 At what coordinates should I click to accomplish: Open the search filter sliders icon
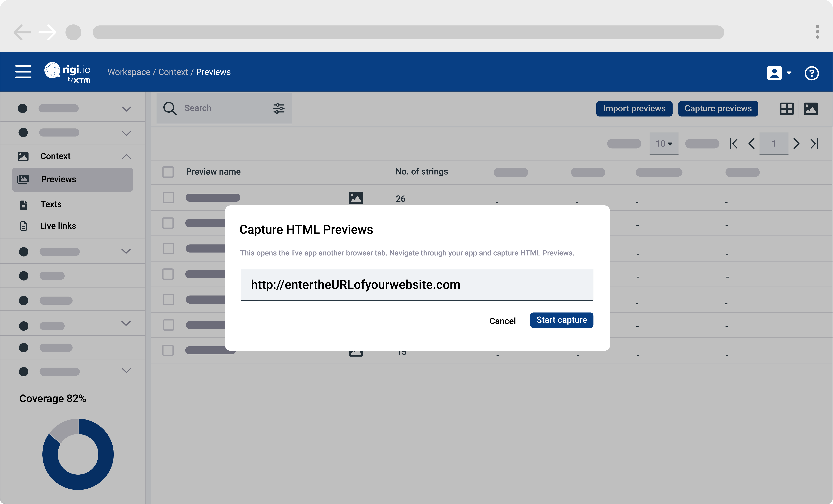coord(279,109)
